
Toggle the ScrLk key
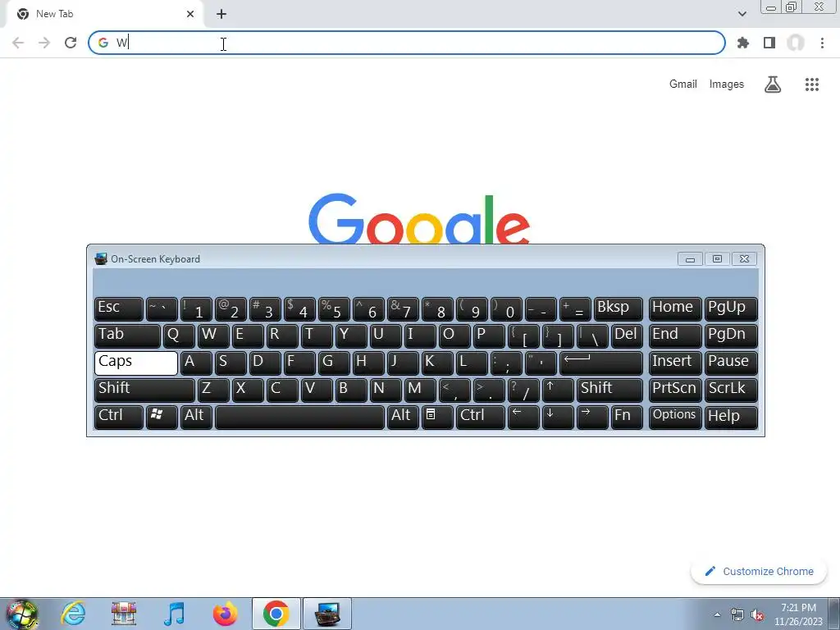pos(731,390)
